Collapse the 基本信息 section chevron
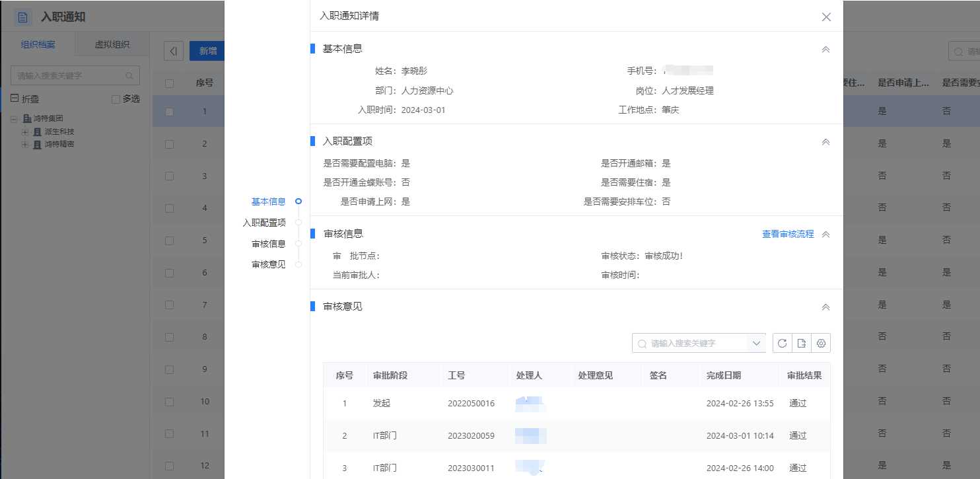This screenshot has width=980, height=479. coord(825,49)
